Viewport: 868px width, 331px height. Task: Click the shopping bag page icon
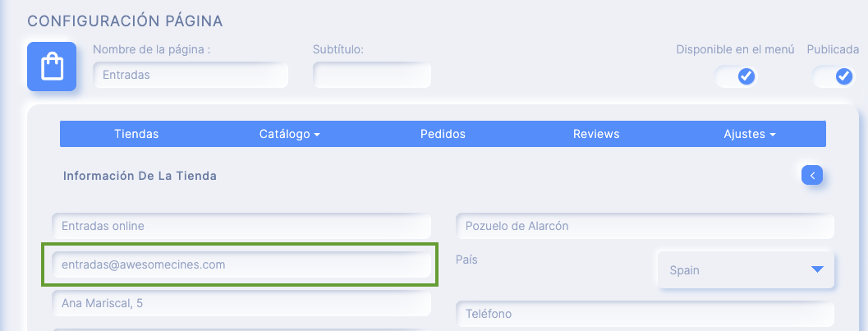tap(52, 67)
